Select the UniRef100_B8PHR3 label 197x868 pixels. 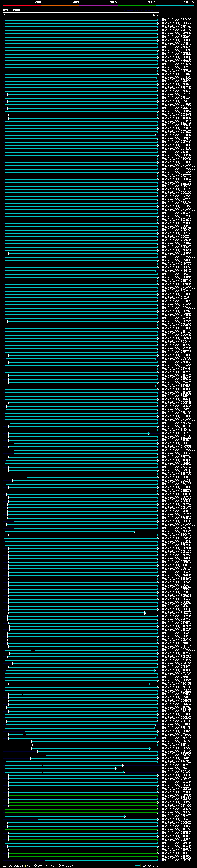click(177, 463)
